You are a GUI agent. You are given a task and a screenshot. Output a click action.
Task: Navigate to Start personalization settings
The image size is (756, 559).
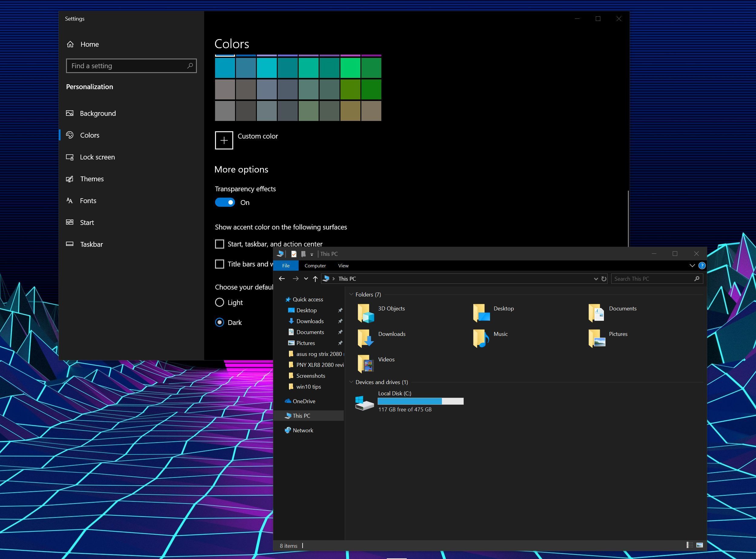pyautogui.click(x=86, y=222)
